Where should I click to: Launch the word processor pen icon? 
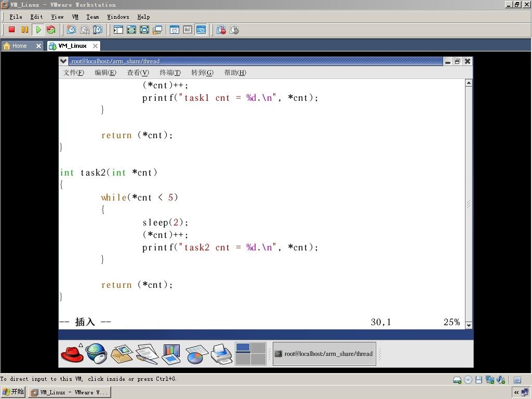(147, 353)
